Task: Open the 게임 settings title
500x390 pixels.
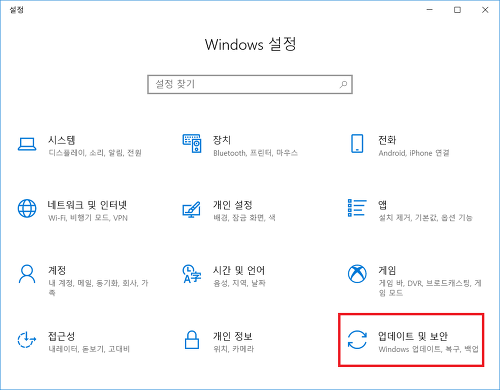Action: click(387, 270)
